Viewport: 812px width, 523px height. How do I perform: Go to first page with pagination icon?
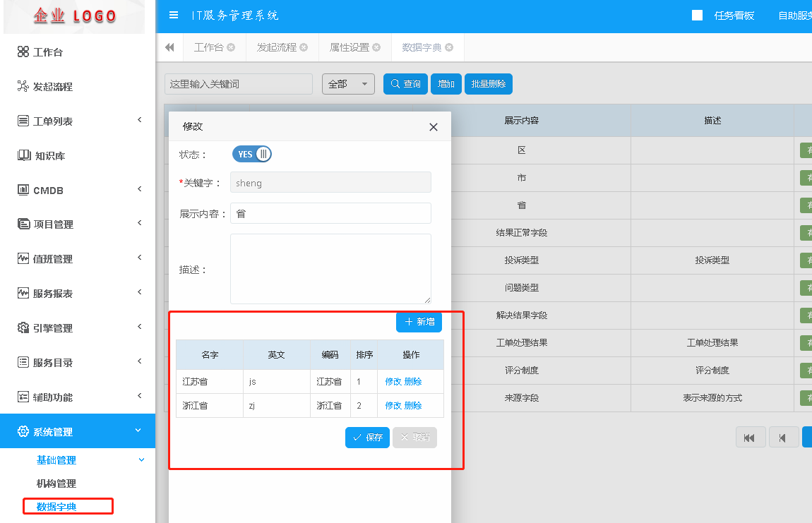click(750, 438)
